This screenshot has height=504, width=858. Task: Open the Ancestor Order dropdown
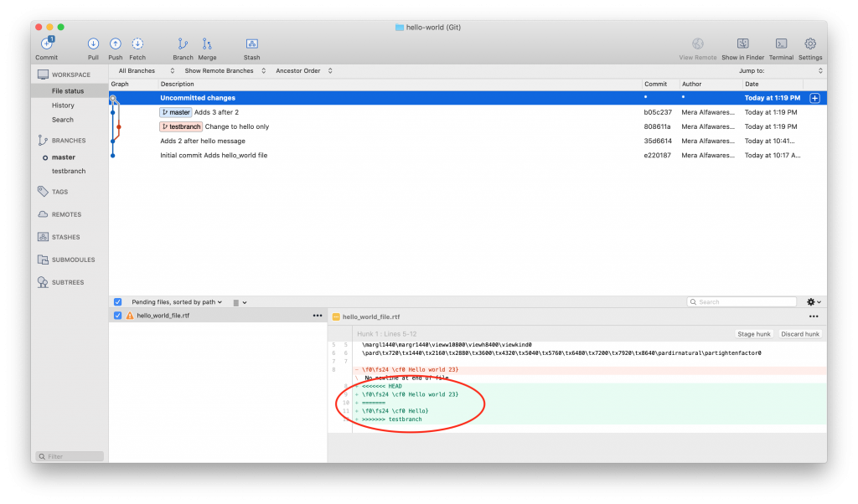click(303, 71)
